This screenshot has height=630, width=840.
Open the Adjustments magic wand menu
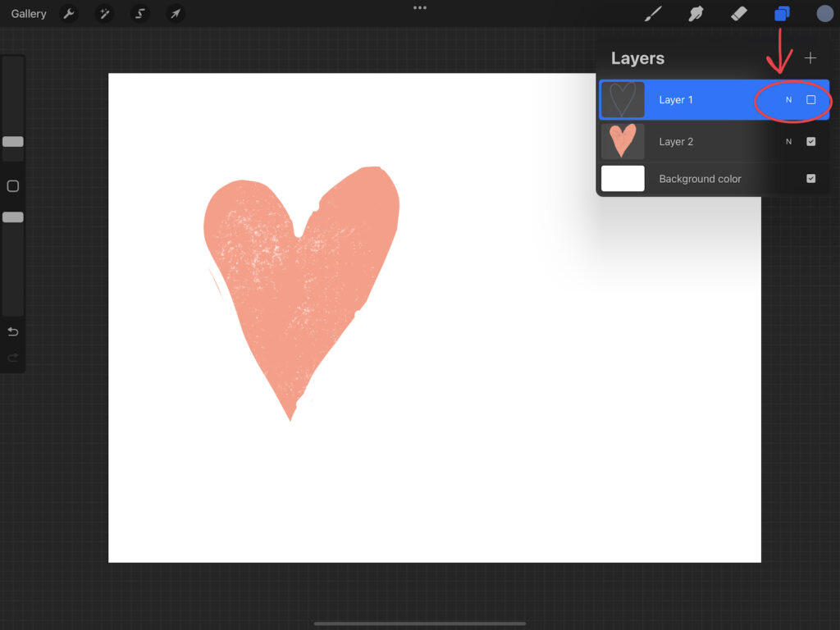[104, 14]
